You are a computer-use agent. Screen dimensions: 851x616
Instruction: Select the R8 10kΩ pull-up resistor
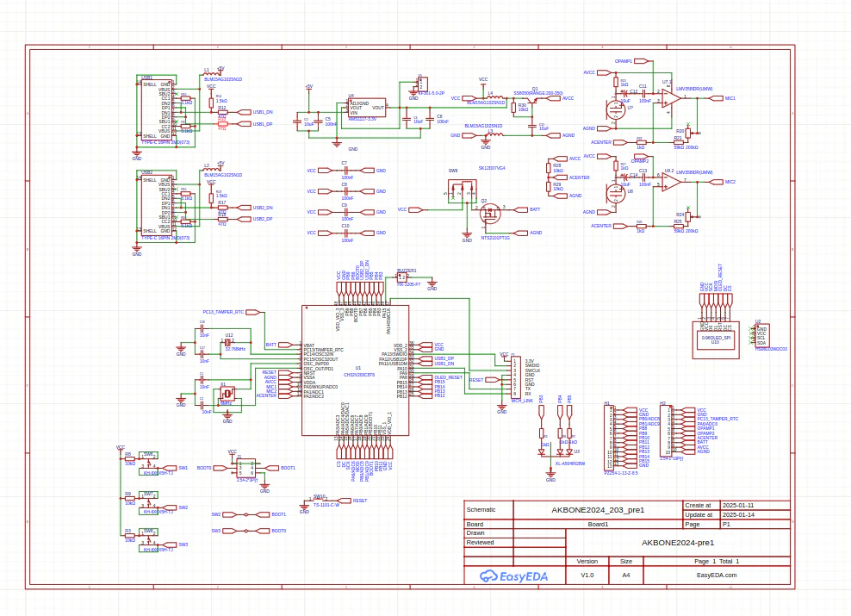click(130, 460)
